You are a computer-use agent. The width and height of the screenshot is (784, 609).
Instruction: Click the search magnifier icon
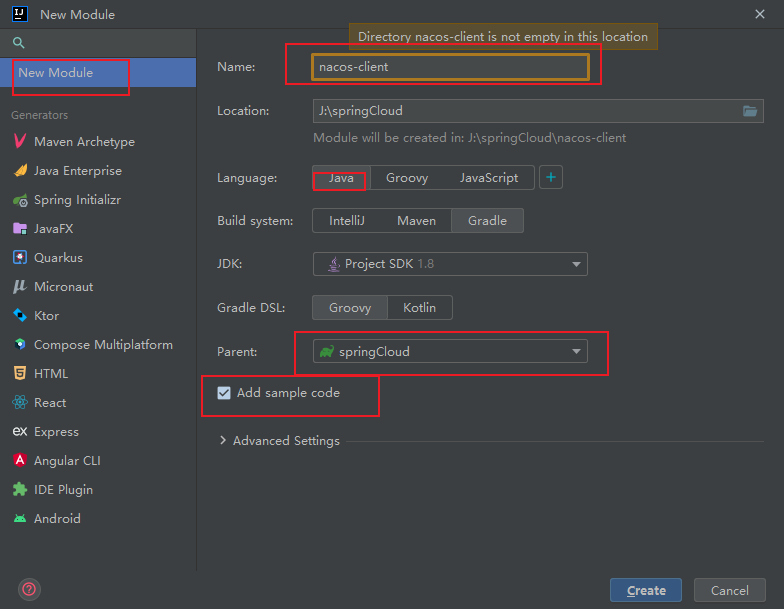pyautogui.click(x=18, y=42)
